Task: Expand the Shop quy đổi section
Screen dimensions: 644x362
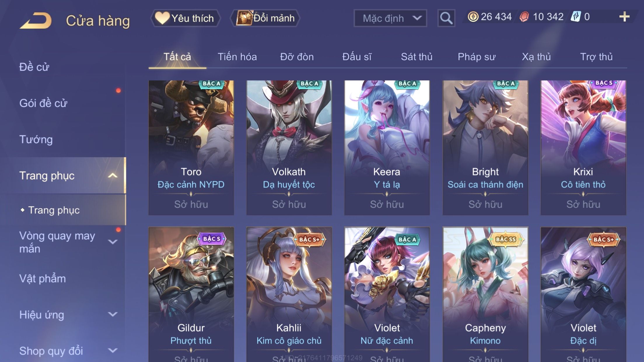Action: point(113,351)
